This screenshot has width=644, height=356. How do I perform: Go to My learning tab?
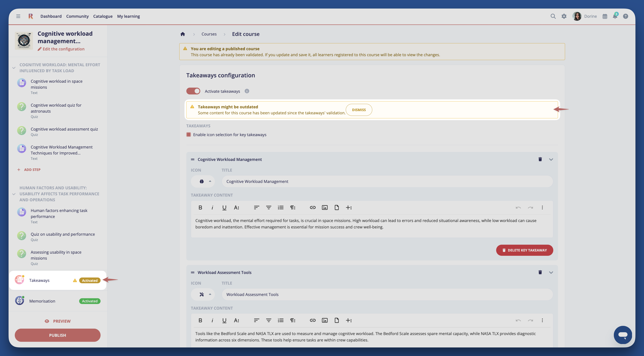click(x=128, y=16)
